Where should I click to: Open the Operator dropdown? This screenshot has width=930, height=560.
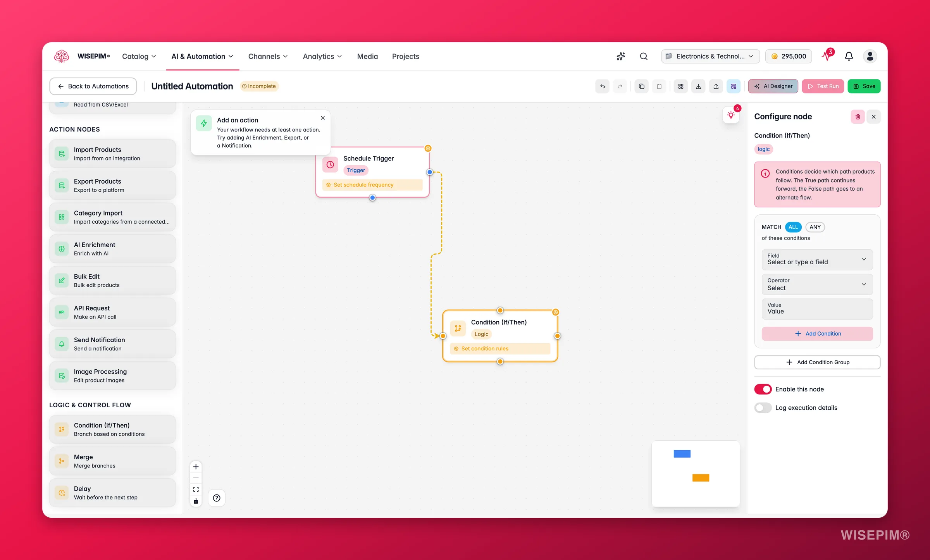(817, 284)
